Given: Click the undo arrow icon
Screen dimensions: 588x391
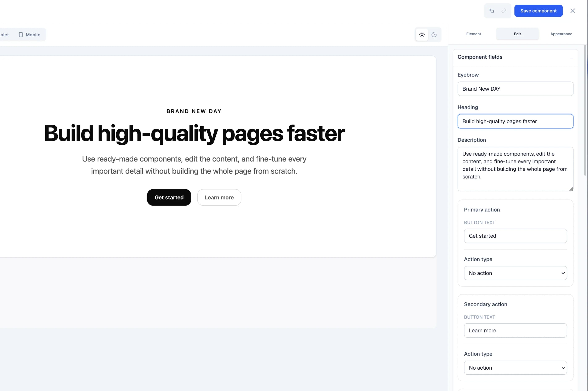Looking at the screenshot, I should (x=491, y=11).
